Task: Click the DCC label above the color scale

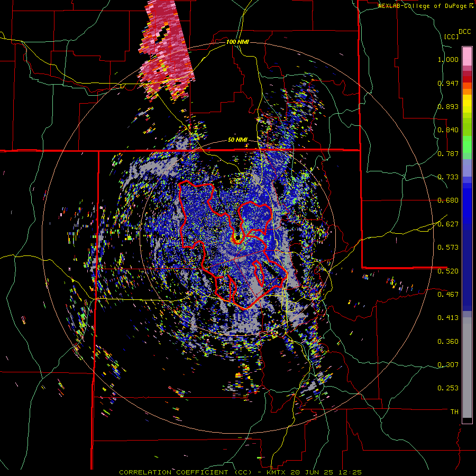Action: (464, 32)
